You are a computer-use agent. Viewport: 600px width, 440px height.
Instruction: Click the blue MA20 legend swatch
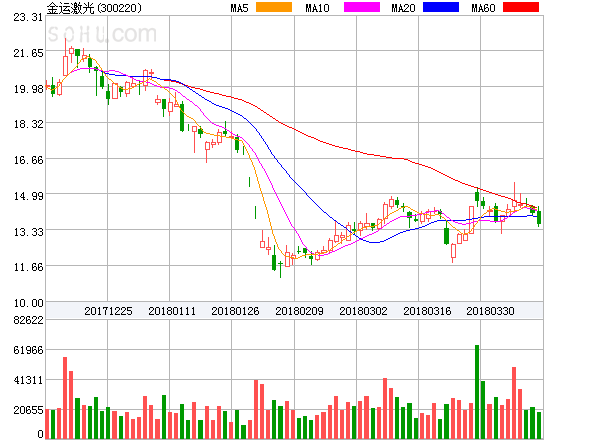pyautogui.click(x=441, y=7)
